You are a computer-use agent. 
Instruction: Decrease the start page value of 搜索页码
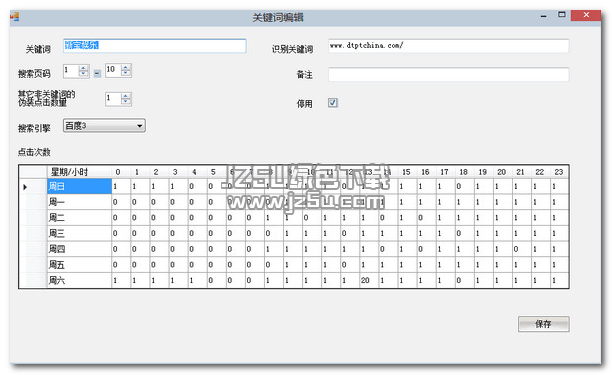(84, 74)
